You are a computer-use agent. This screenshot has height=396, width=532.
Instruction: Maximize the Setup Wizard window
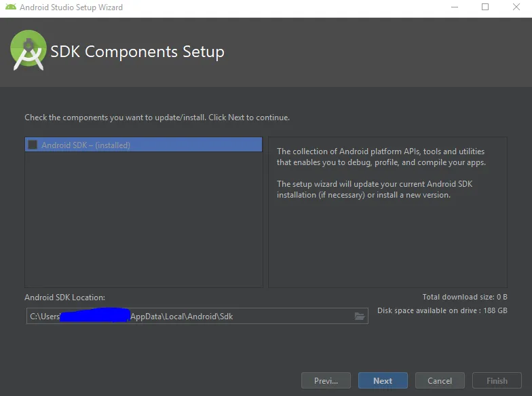[485, 7]
